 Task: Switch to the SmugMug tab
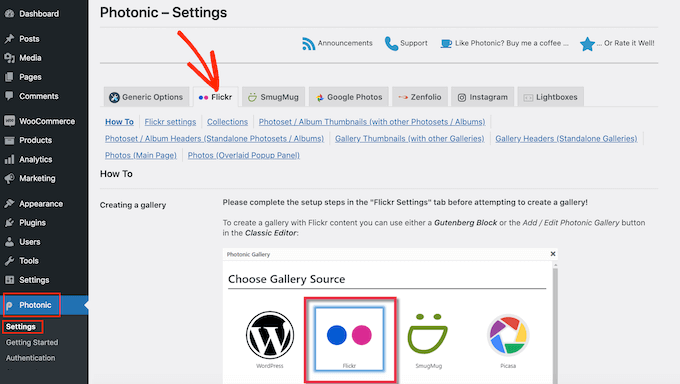point(273,97)
